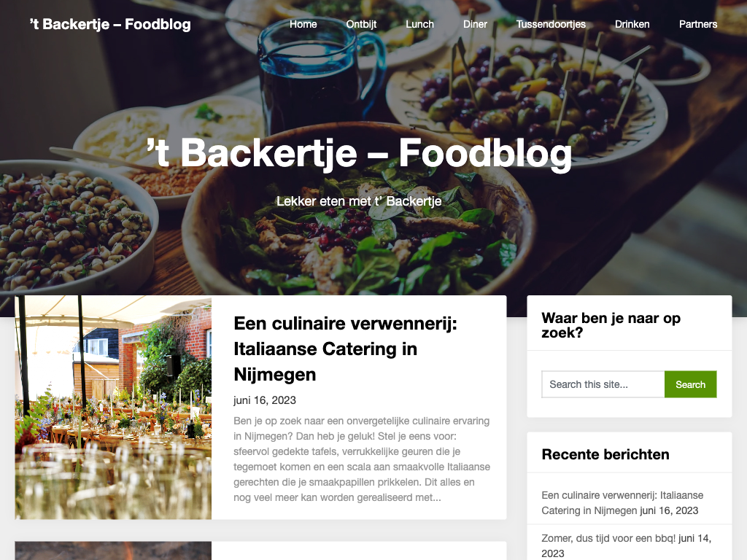Open the Partners page
Image resolution: width=747 pixels, height=560 pixels.
pyautogui.click(x=698, y=24)
